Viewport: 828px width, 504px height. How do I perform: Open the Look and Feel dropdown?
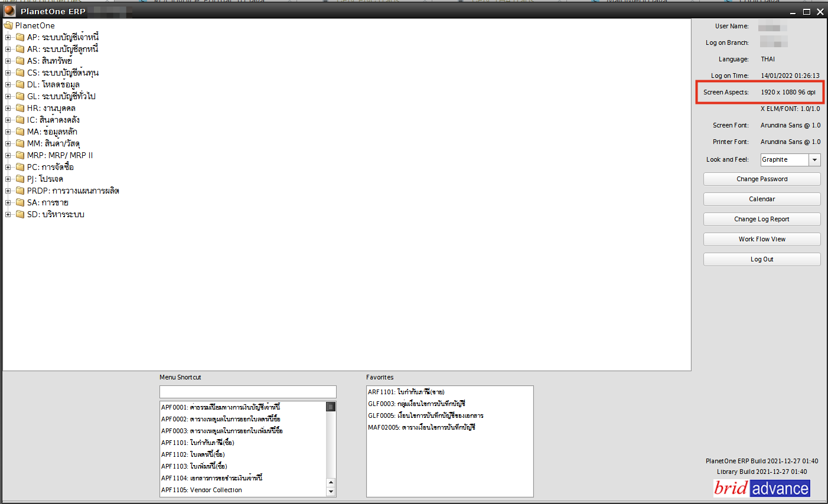814,160
